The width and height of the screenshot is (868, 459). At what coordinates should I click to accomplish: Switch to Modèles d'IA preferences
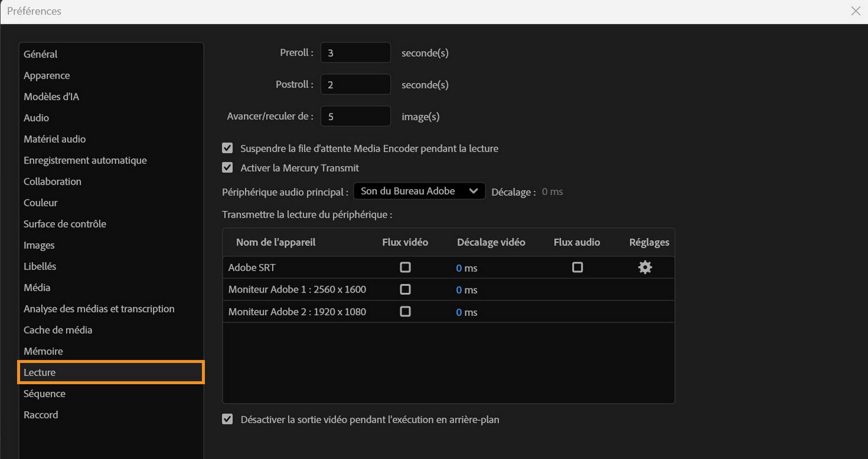point(52,96)
